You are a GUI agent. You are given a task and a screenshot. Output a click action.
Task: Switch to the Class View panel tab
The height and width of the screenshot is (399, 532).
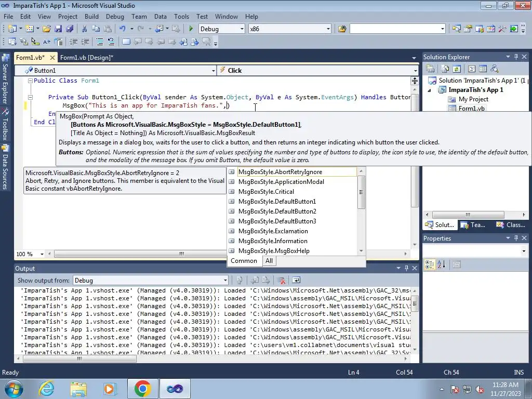point(511,224)
